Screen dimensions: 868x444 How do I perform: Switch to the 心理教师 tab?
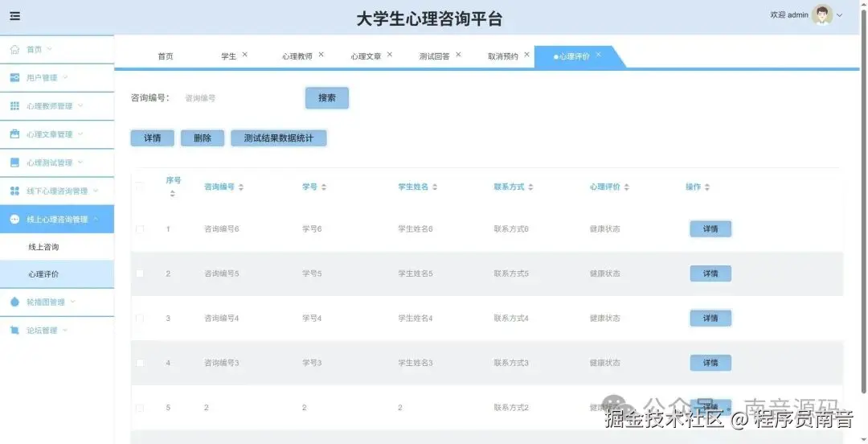[x=297, y=56]
